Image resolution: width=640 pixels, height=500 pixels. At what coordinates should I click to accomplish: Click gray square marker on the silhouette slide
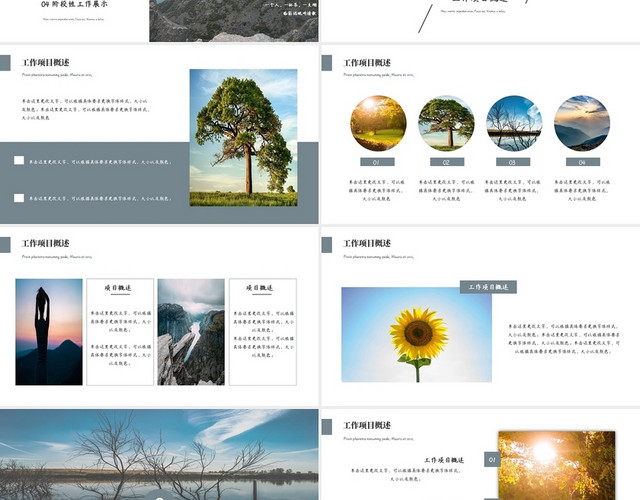pos(5,245)
